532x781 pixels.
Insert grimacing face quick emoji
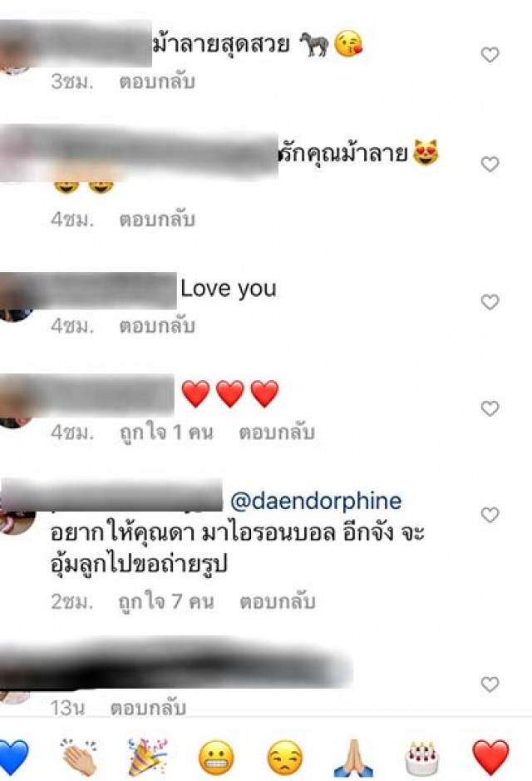pos(216,758)
